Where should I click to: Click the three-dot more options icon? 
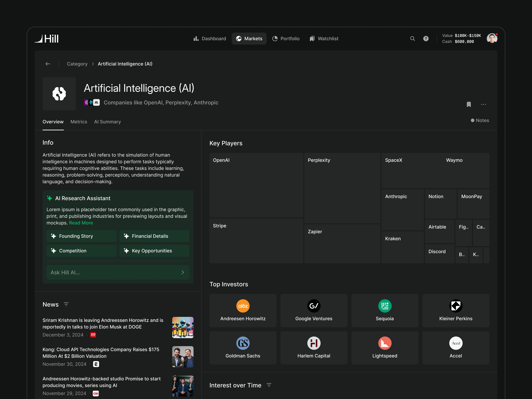[483, 104]
